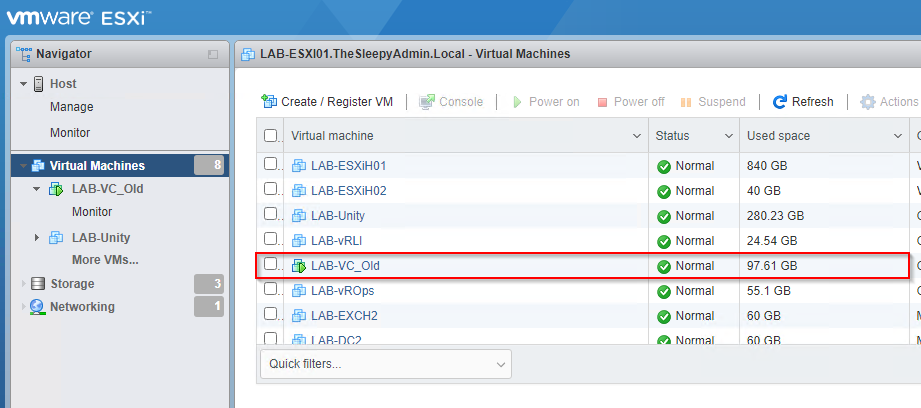Open the Status column menu arrow

tap(728, 136)
